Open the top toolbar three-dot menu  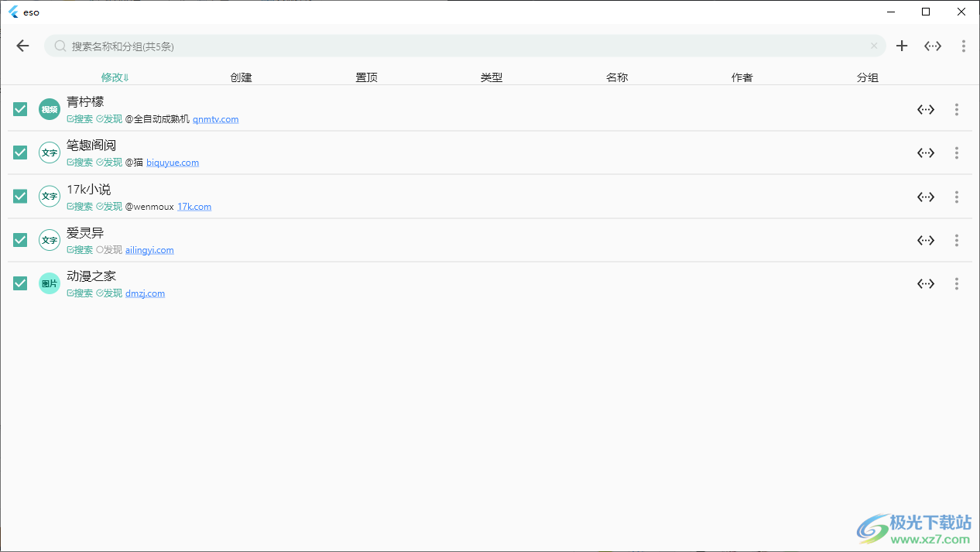coord(964,46)
